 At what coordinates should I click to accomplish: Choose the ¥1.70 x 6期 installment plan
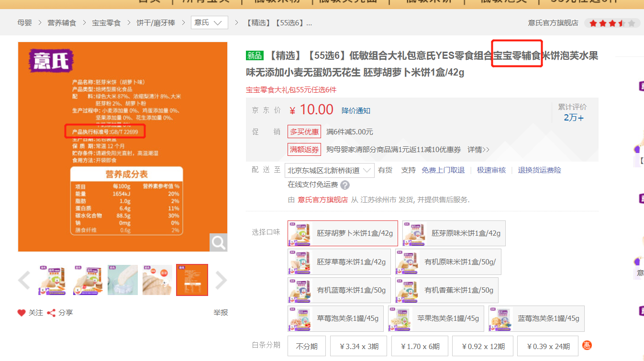420,346
